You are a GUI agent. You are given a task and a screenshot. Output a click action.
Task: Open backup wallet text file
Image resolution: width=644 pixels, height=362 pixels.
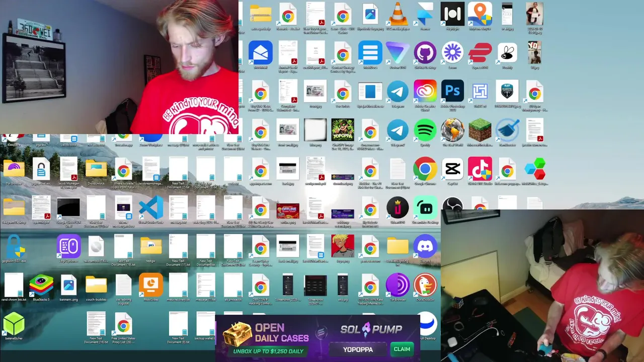(x=206, y=324)
